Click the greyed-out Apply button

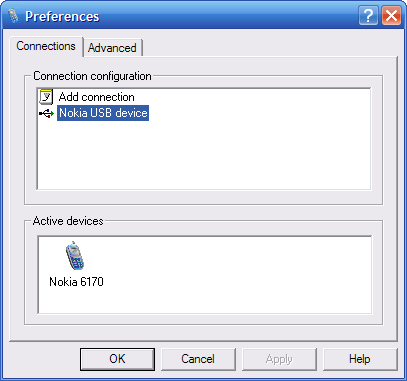[x=279, y=359]
